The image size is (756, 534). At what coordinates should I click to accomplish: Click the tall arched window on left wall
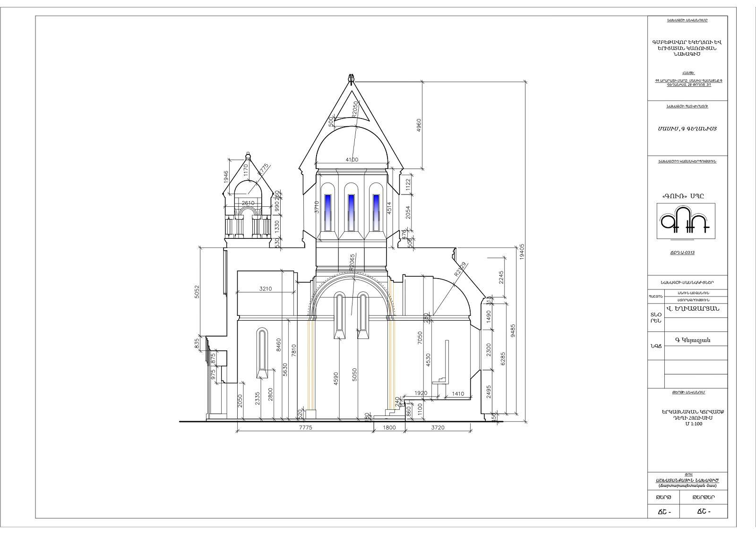[x=262, y=352]
